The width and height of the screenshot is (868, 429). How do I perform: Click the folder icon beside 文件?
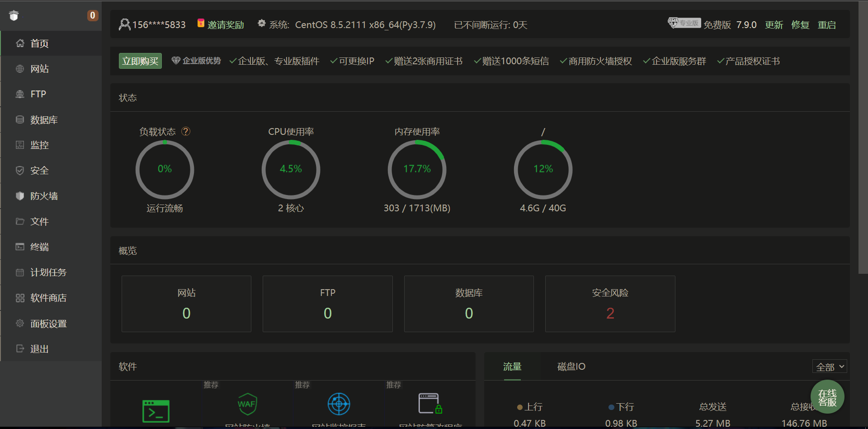pos(20,222)
